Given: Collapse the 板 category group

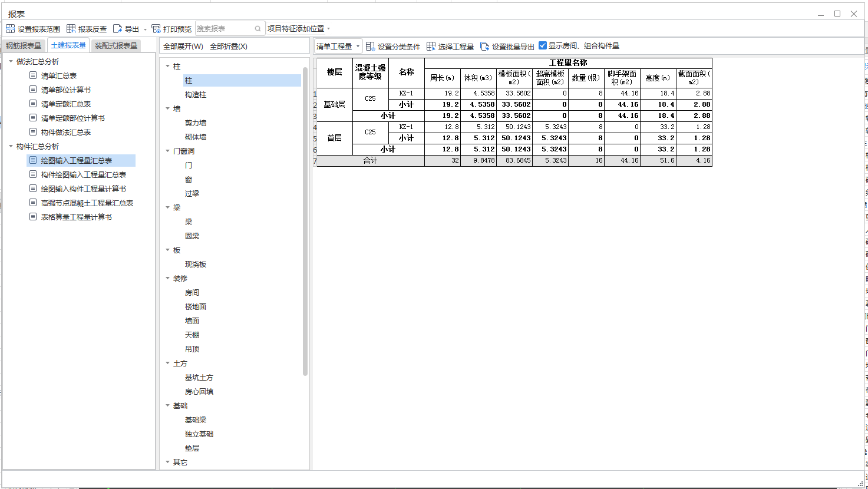Looking at the screenshot, I should click(167, 250).
